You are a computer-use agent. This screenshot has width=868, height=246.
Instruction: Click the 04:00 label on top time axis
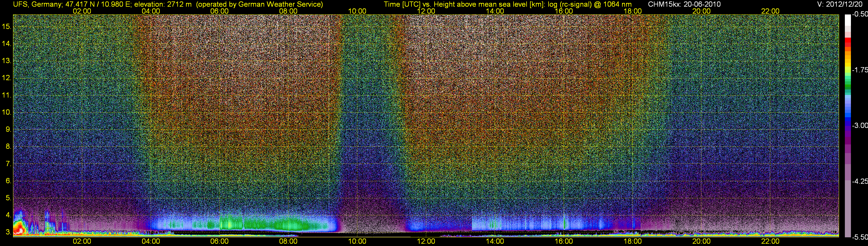pos(151,11)
